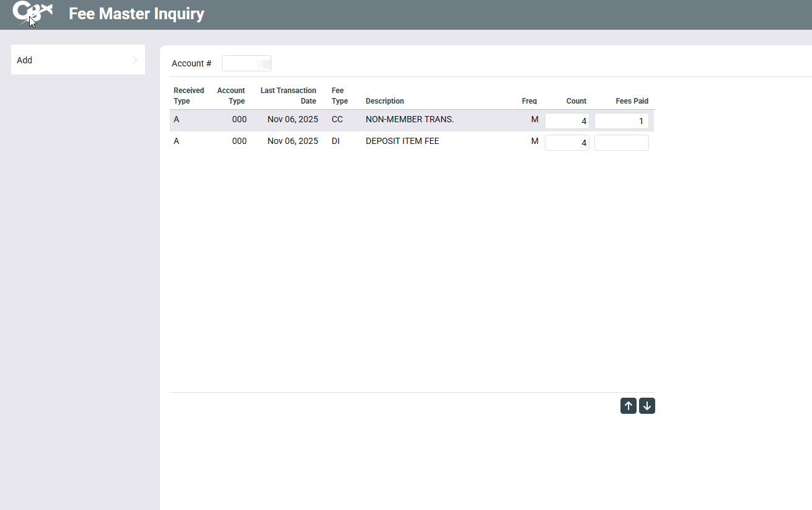Click the Fees Paid column header

click(632, 101)
